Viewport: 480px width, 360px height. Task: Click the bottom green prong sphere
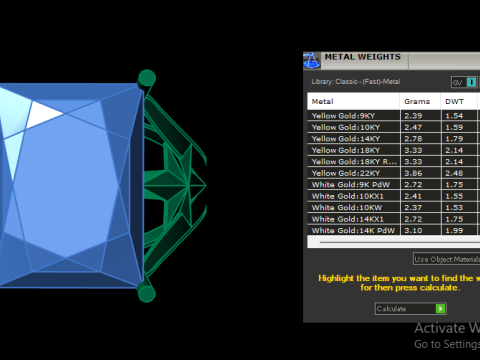[147, 293]
